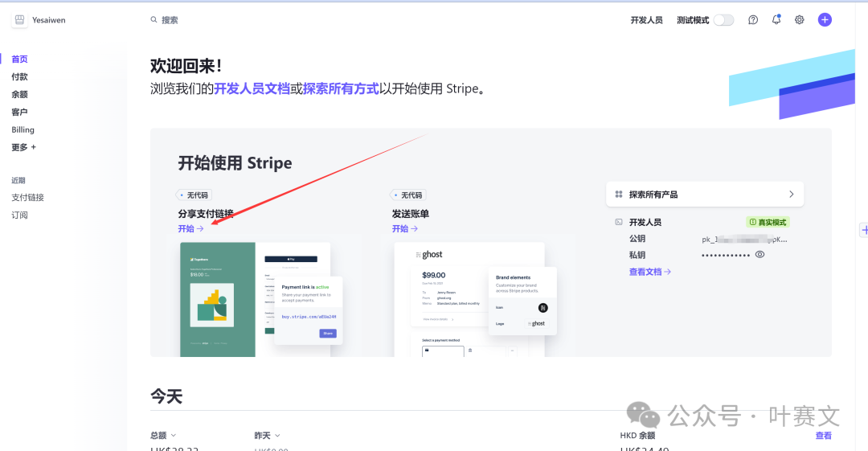Screen dimensions: 868x451
Task: Select 客户 in the sidebar
Action: [19, 112]
